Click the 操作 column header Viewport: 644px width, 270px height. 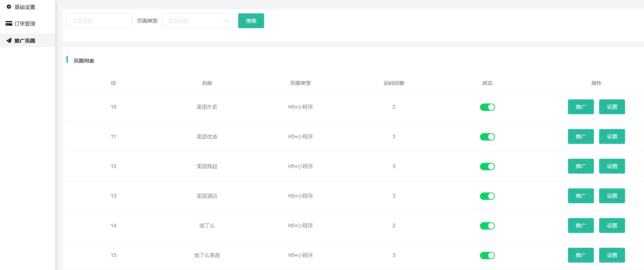point(597,83)
